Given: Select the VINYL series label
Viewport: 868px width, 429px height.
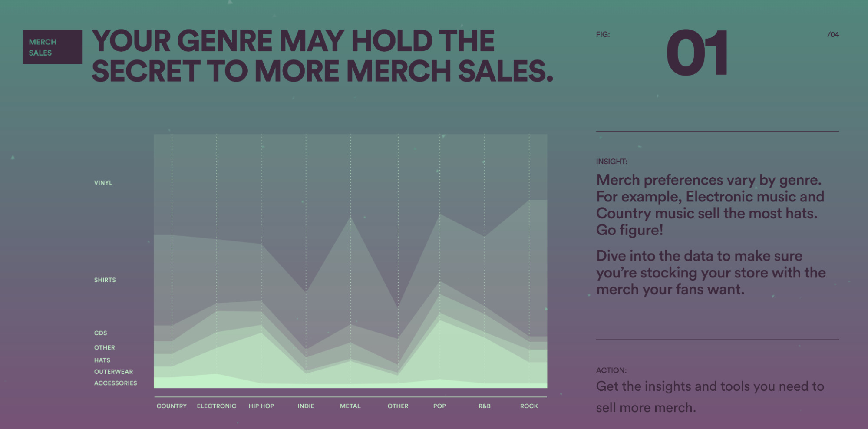Looking at the screenshot, I should click(103, 183).
